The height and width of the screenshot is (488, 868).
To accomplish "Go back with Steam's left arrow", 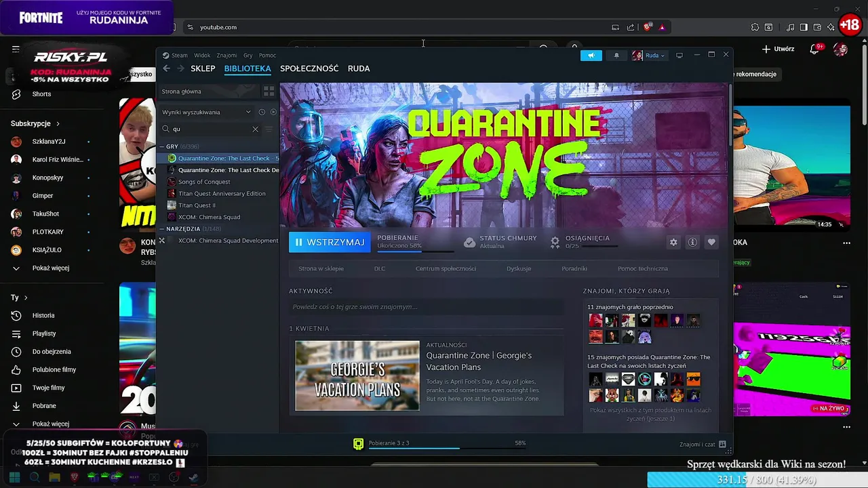I will [166, 68].
